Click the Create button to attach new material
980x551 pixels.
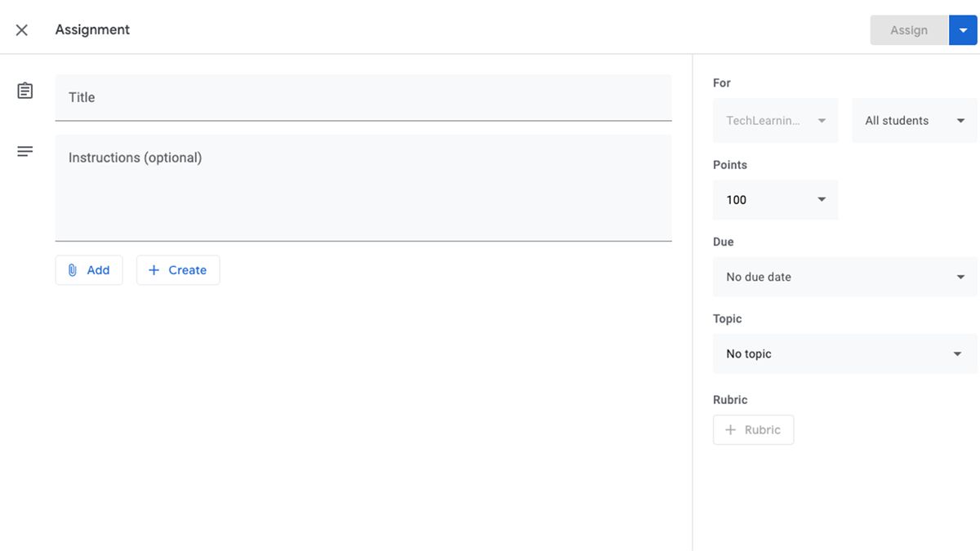pyautogui.click(x=178, y=269)
